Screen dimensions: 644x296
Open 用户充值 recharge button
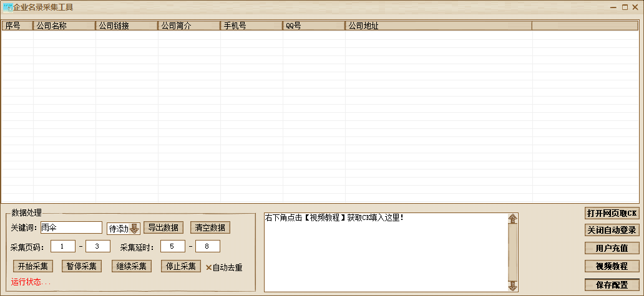(612, 248)
